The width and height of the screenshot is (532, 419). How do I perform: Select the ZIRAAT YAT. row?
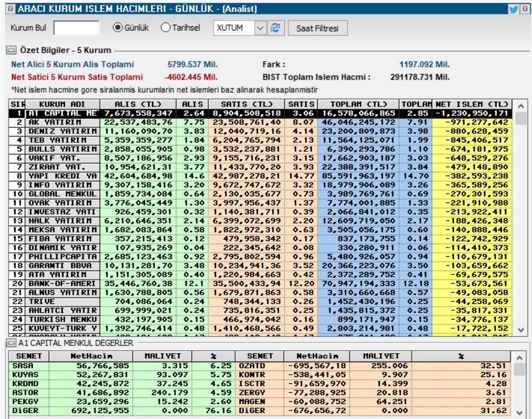(x=260, y=167)
